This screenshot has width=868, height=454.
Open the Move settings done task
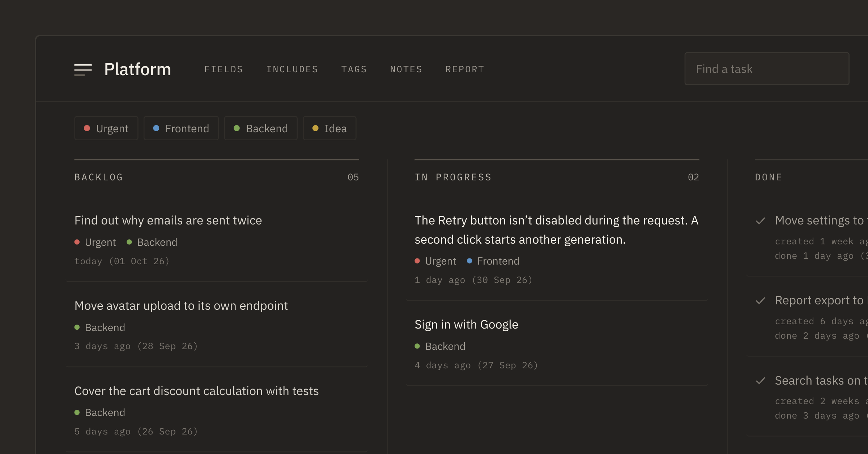coord(821,220)
